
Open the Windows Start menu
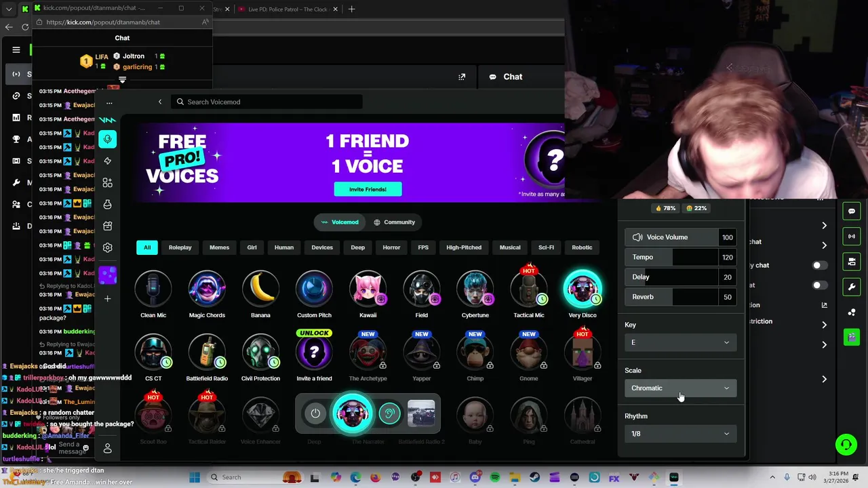(x=195, y=477)
